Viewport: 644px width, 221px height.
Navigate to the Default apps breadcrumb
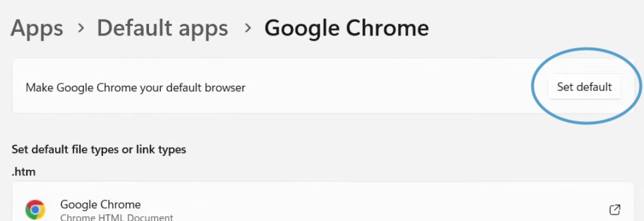(162, 28)
